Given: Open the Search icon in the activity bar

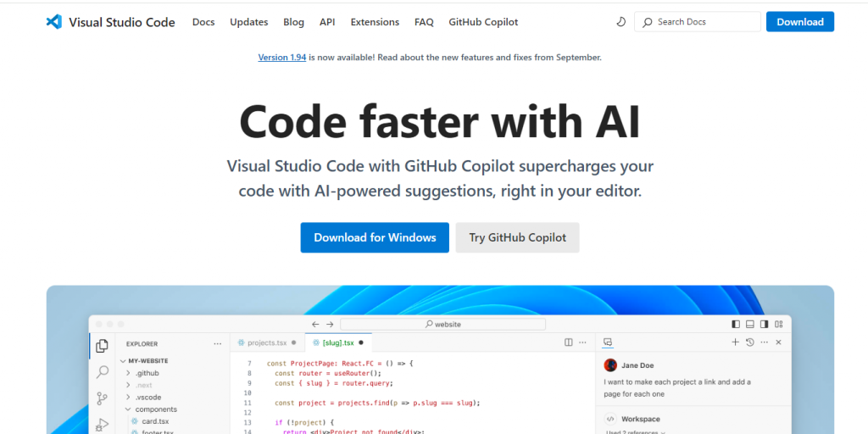Looking at the screenshot, I should coord(102,372).
